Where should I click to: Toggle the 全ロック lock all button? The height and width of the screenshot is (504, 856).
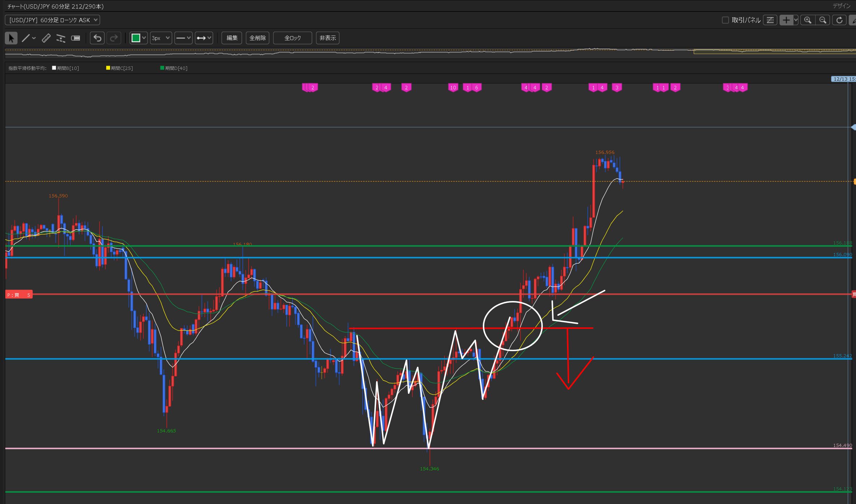coord(292,38)
